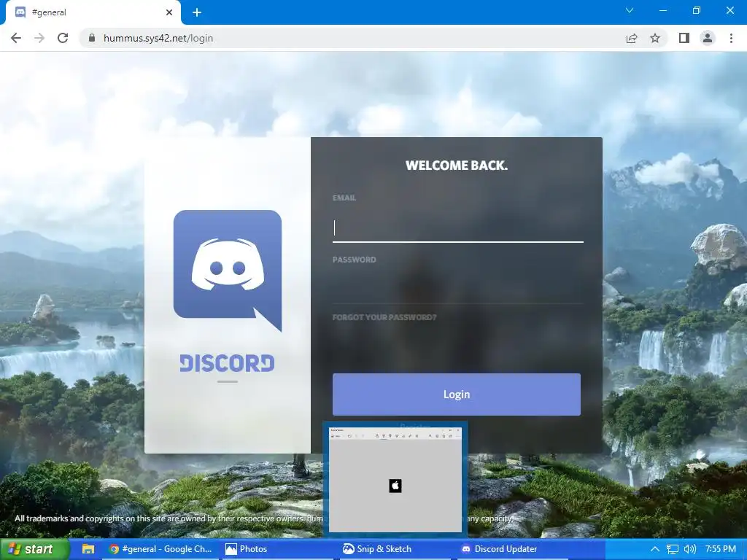The image size is (747, 560).
Task: Open the Chrome three-dot menu
Action: [x=731, y=38]
